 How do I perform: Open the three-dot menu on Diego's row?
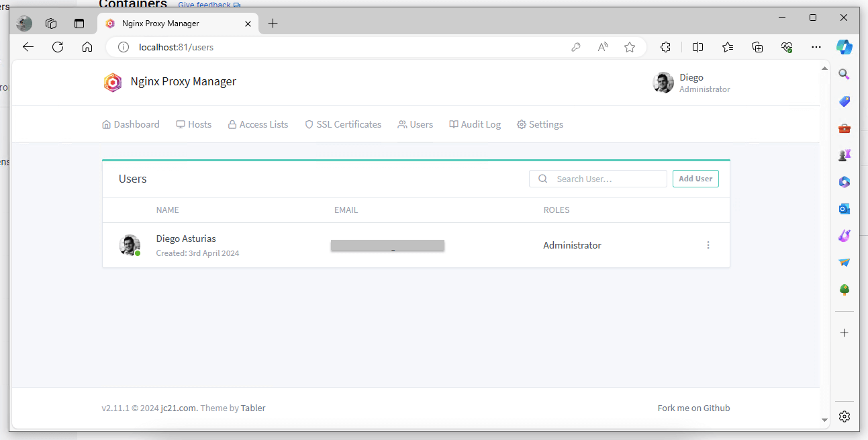coord(708,245)
